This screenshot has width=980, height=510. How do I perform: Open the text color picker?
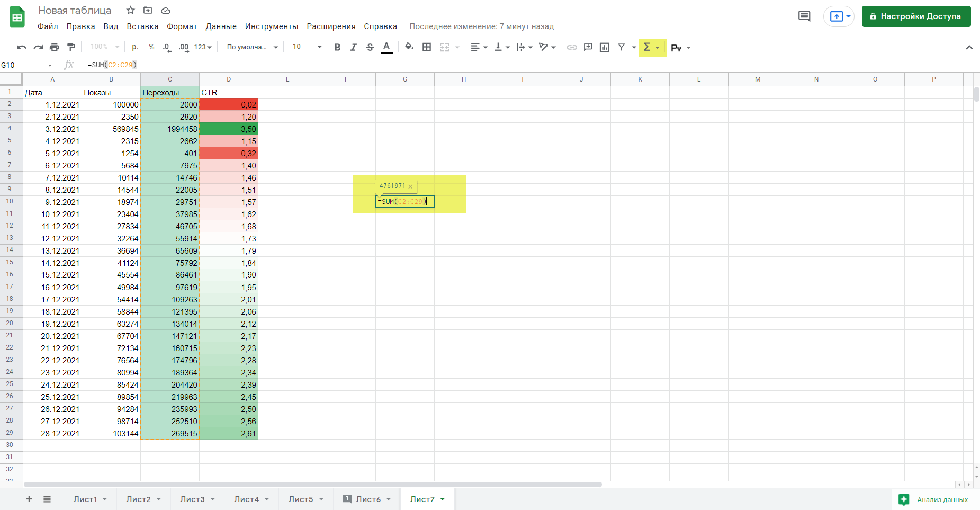click(x=387, y=47)
